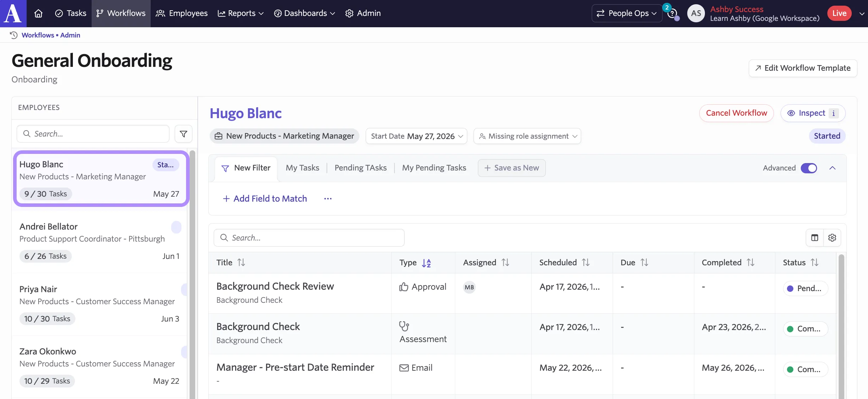Click Edit Workflow Template button
The image size is (868, 399).
(803, 68)
